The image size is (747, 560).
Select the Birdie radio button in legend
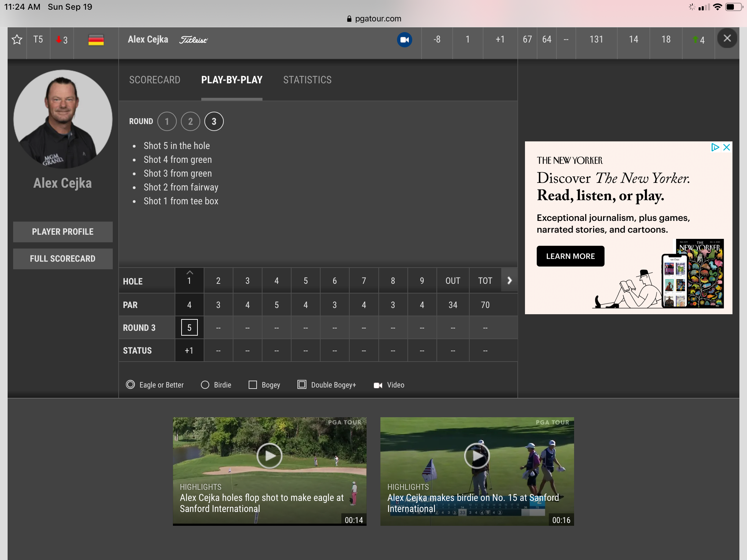pos(205,385)
